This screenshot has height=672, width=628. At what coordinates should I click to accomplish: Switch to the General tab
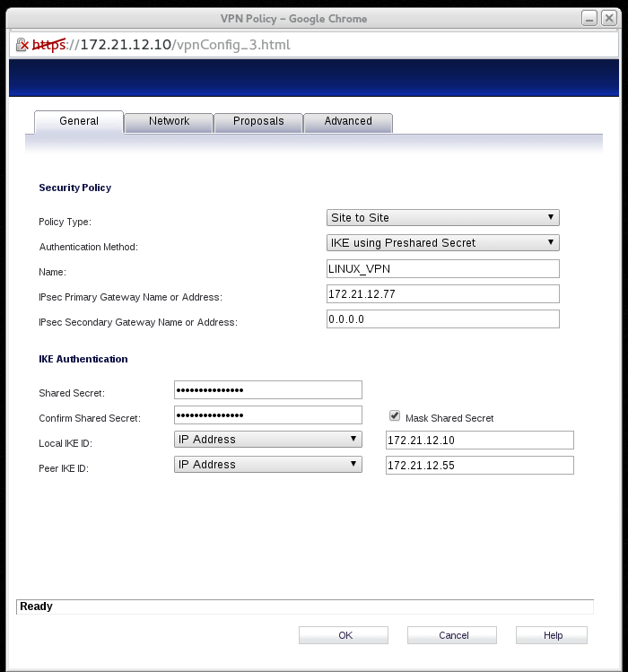tap(79, 122)
